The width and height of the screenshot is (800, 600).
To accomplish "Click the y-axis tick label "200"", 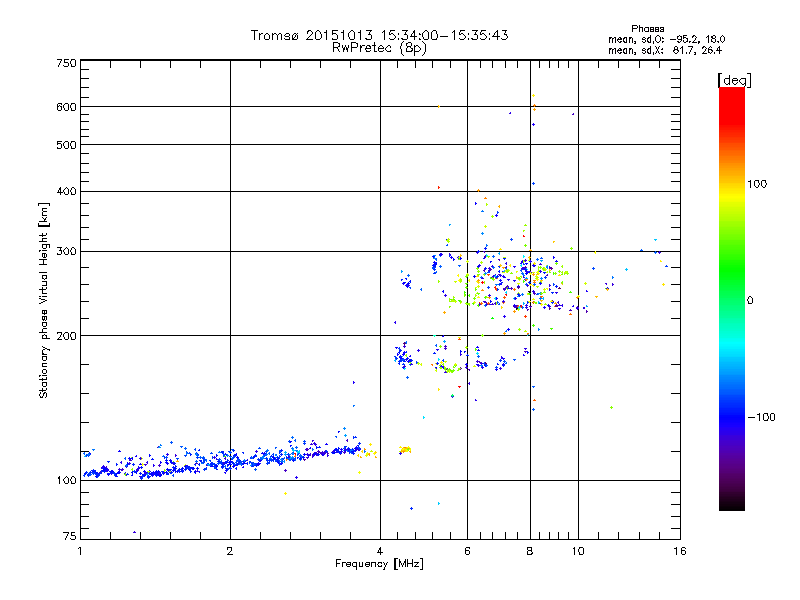I will pyautogui.click(x=66, y=336).
